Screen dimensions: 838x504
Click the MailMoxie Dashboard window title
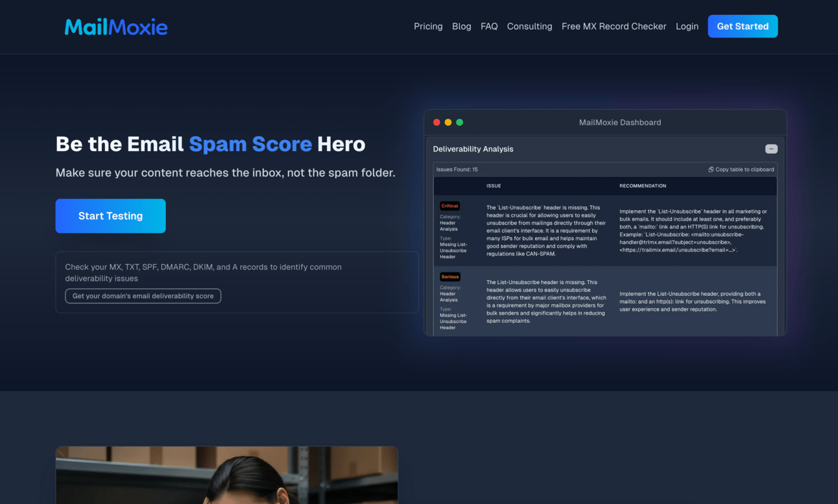pyautogui.click(x=620, y=122)
